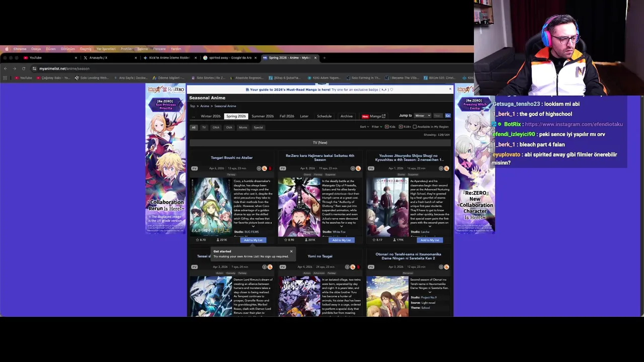The width and height of the screenshot is (644, 362).
Task: Filter by the Special type
Action: (x=258, y=127)
